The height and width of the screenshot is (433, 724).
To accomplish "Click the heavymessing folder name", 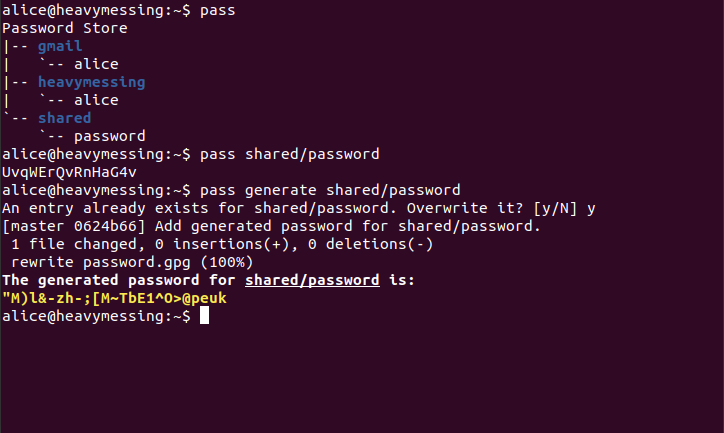I will [91, 83].
